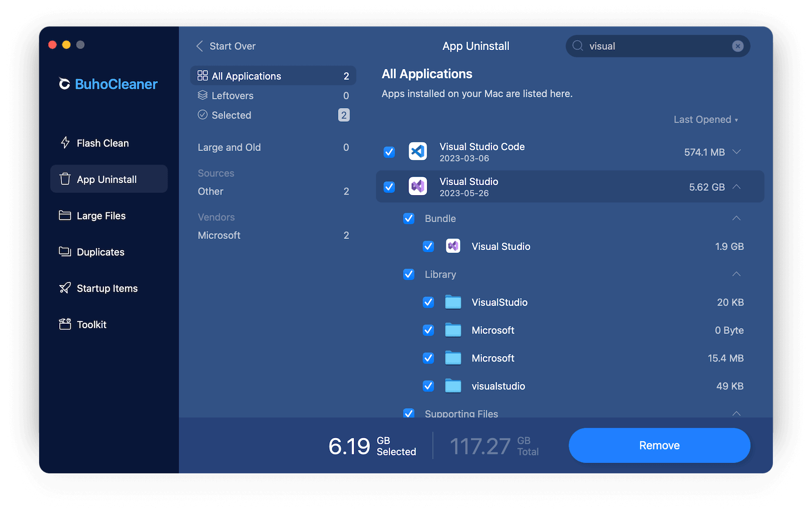Screen dimensions: 812x525
Task: Uncheck the VisualStudio library folder
Action: click(x=429, y=302)
